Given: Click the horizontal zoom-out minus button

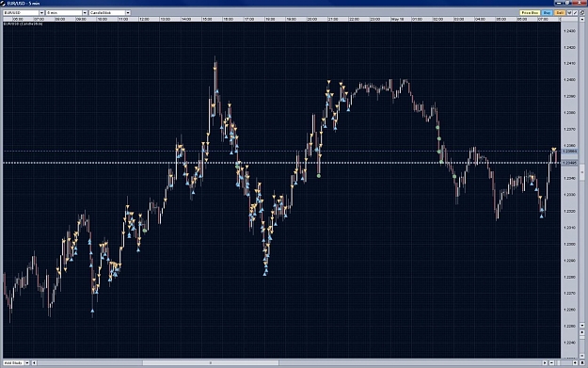Looking at the screenshot, I should point(551,362).
